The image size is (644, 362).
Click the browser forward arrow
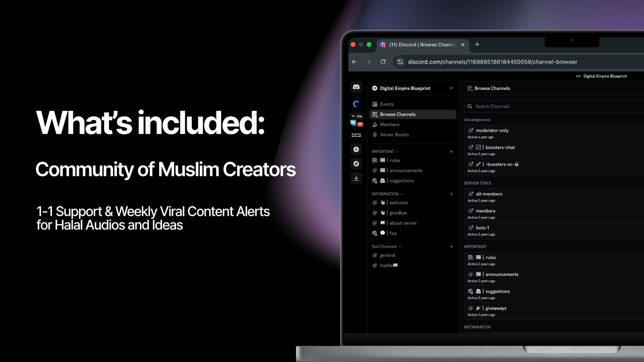click(369, 62)
